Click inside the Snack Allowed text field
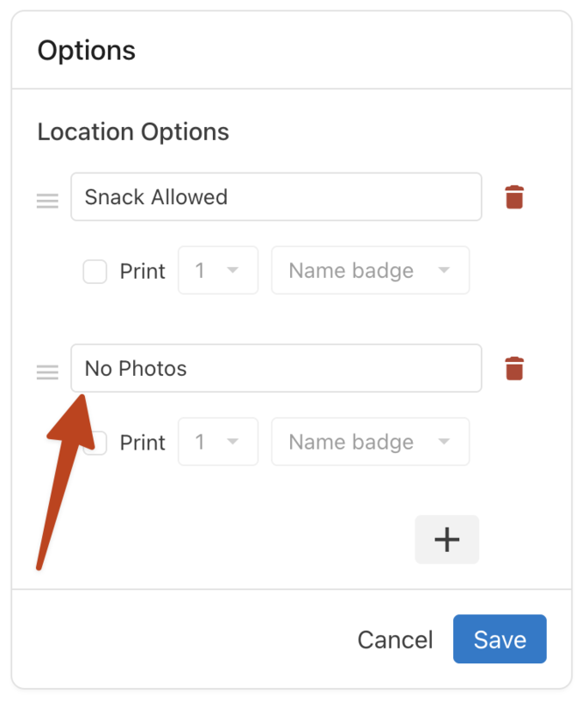The image size is (588, 701). click(276, 196)
